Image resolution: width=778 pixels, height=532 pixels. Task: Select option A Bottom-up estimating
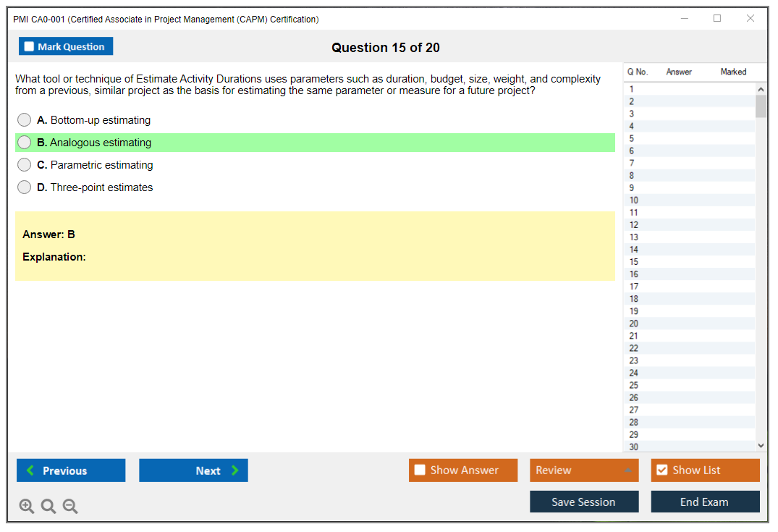pyautogui.click(x=25, y=120)
